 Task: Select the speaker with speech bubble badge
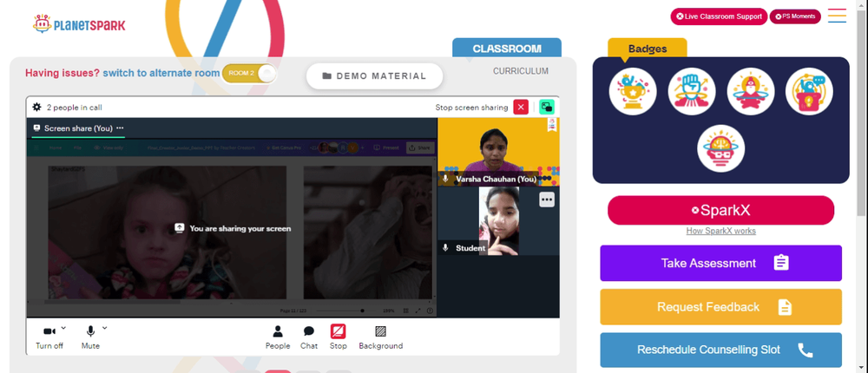[809, 91]
